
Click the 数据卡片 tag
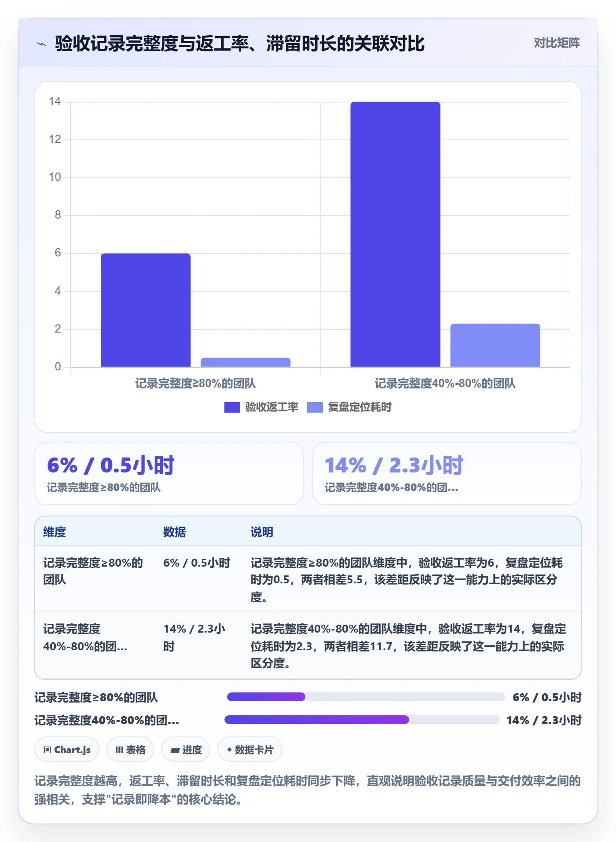(x=250, y=750)
